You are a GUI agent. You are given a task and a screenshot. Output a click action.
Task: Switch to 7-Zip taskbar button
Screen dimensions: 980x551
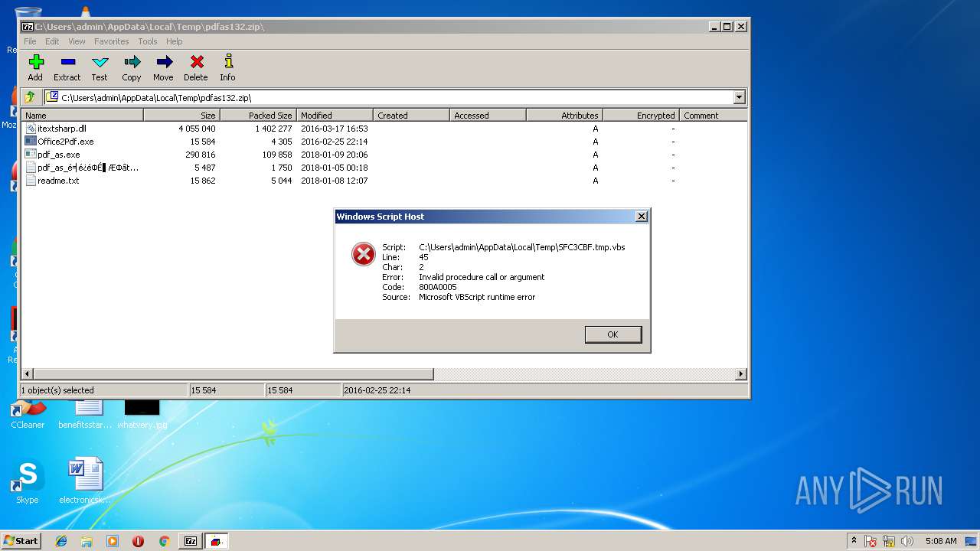click(x=191, y=541)
